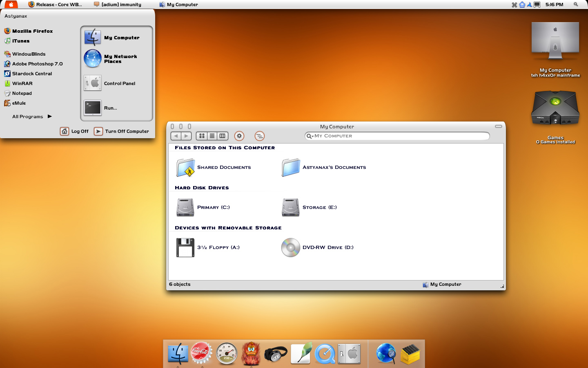Select Control Panel from start menu

click(119, 83)
